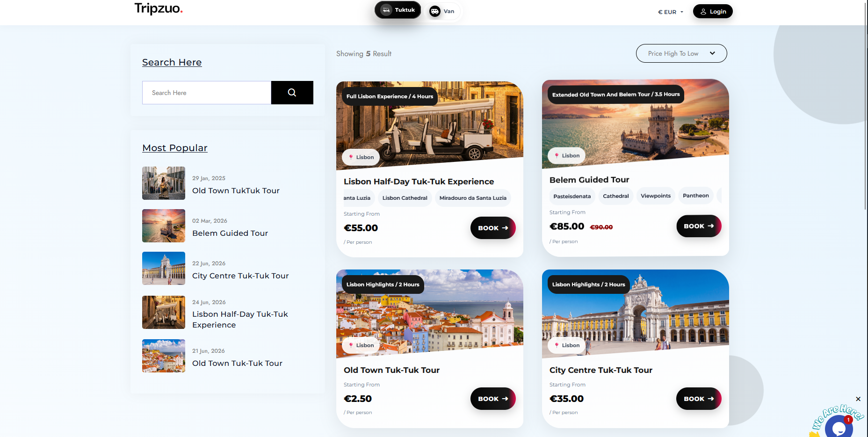
Task: Click Lisbon location tag on Belem Guided Tour card
Action: click(x=566, y=155)
